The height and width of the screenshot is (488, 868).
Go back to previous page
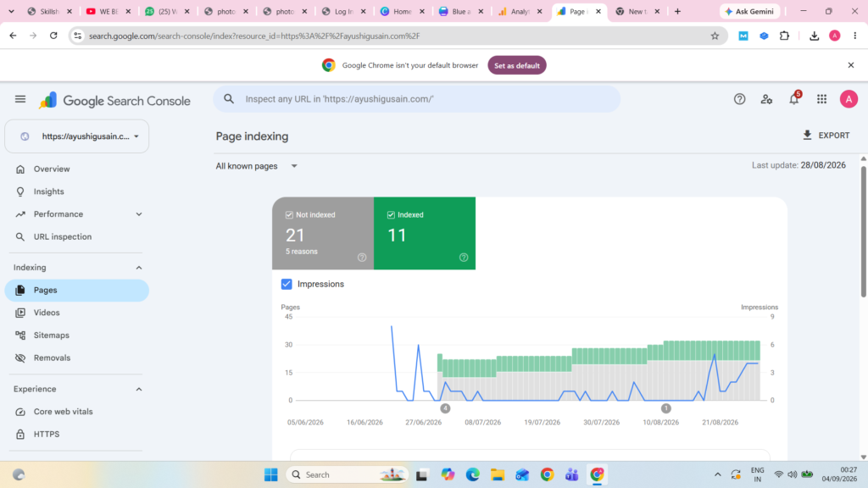(14, 36)
